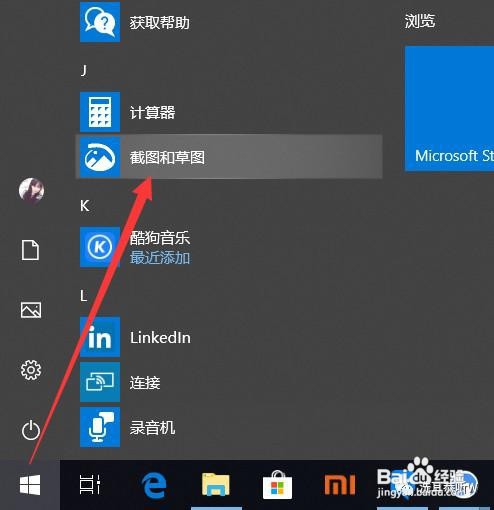Launch Microsoft Edge from the taskbar
The width and height of the screenshot is (494, 510).
[x=154, y=485]
